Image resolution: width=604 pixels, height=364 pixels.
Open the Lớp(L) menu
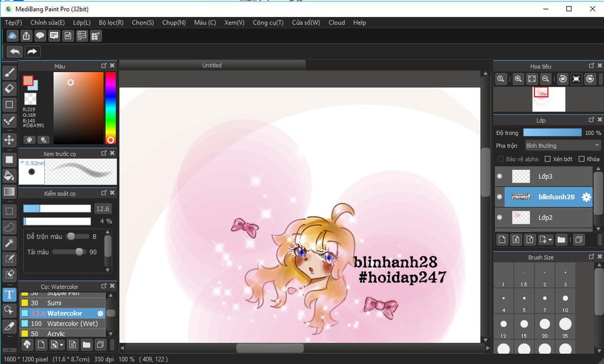[x=81, y=23]
